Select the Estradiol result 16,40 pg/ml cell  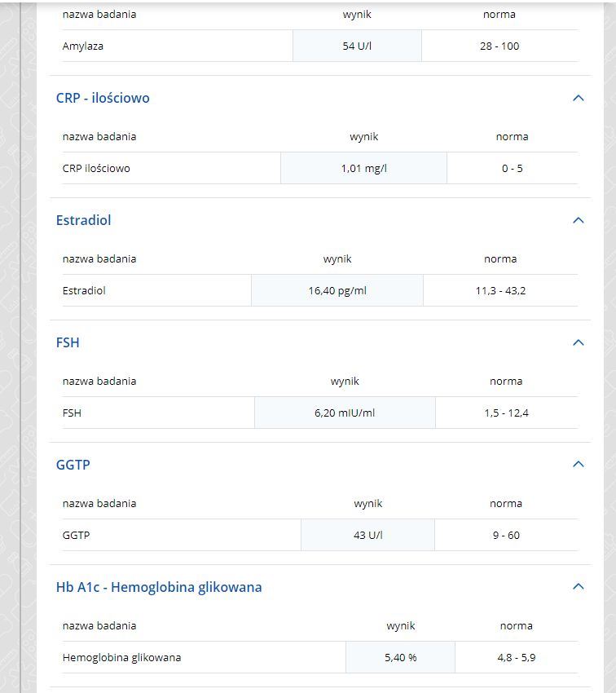click(x=337, y=290)
